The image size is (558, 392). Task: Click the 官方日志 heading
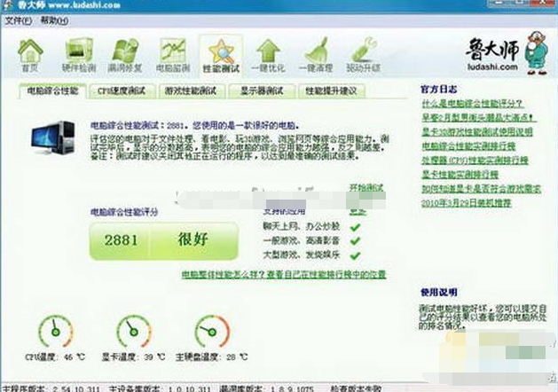tap(438, 90)
